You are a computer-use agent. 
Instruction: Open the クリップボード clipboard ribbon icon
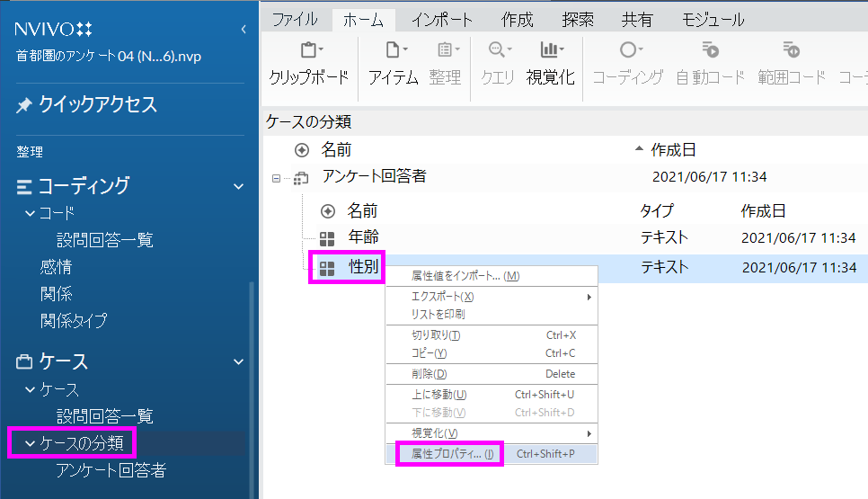coord(308,50)
